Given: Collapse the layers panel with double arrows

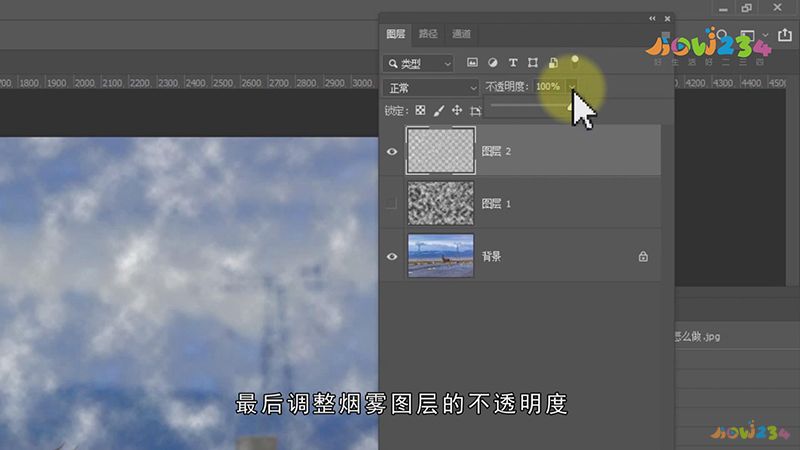Looking at the screenshot, I should [x=652, y=18].
